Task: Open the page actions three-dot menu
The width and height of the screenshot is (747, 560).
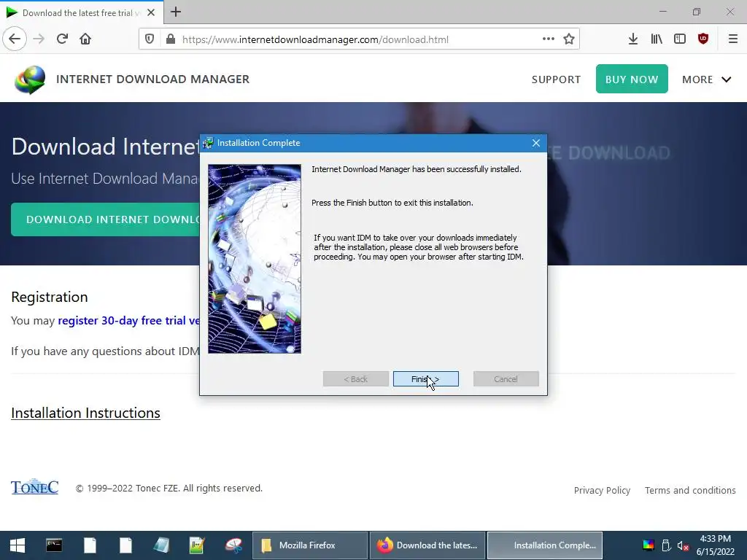Action: 549,39
